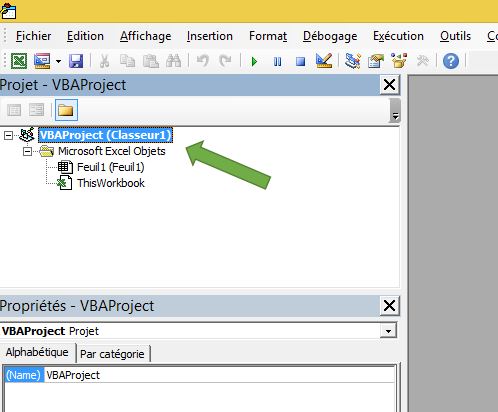Click the Break pause icon
498x412 pixels.
click(277, 61)
